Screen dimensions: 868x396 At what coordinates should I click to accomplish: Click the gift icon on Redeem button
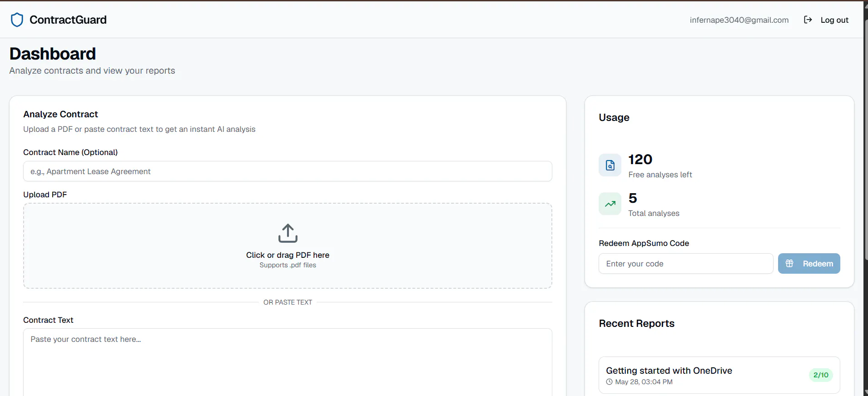[789, 264]
